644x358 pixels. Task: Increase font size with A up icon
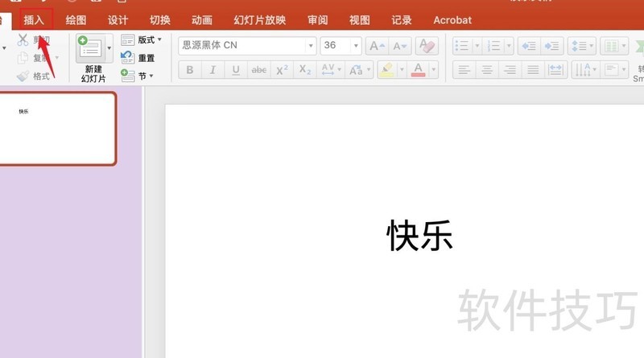[377, 46]
